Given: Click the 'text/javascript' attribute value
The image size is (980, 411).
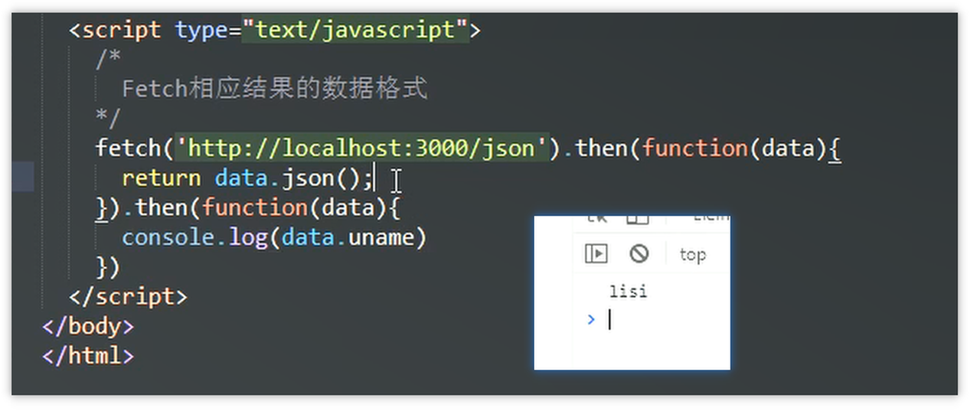Looking at the screenshot, I should [355, 31].
